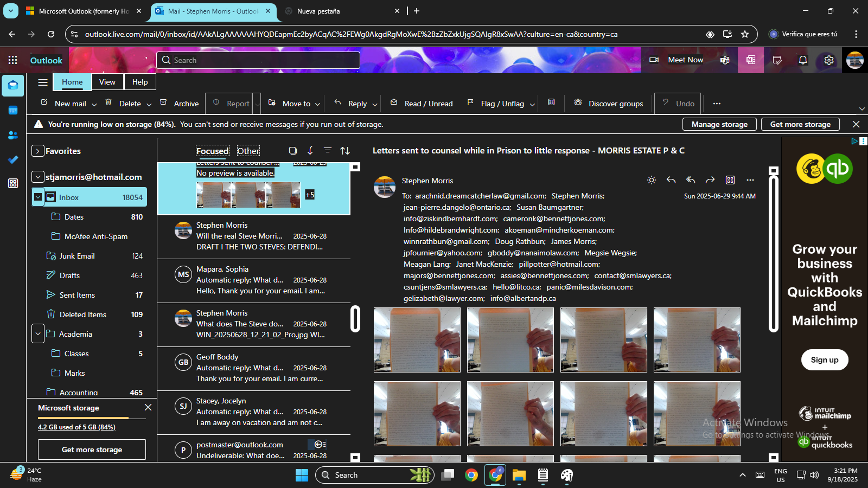The width and height of the screenshot is (868, 488).
Task: Click the storage used 4.2 GB link
Action: (x=76, y=427)
